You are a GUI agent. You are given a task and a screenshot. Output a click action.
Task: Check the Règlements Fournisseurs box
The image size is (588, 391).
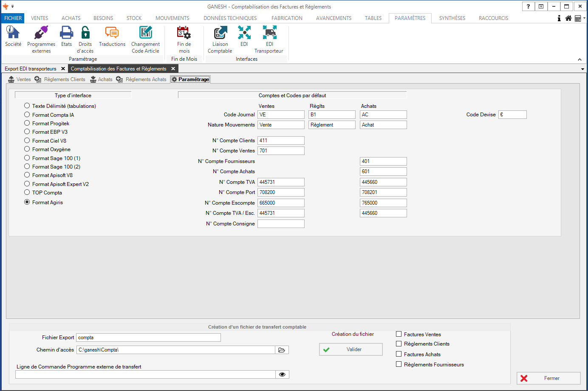coord(399,364)
